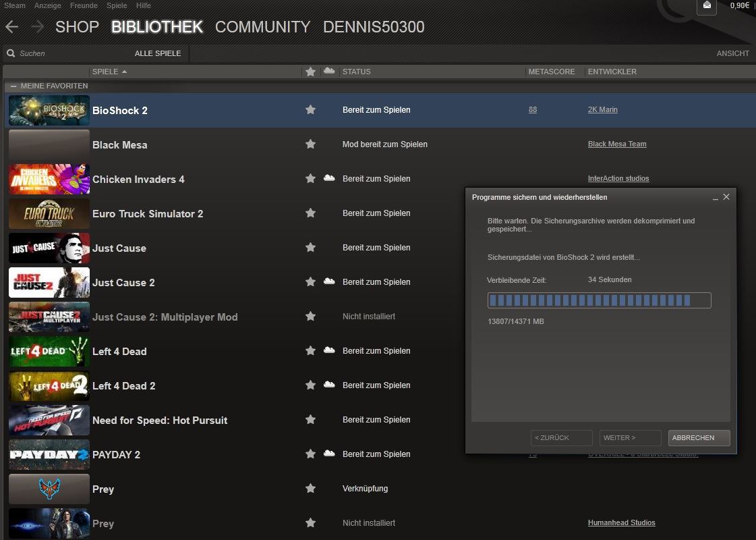The height and width of the screenshot is (540, 756).
Task: Open the Steam menu
Action: point(14,5)
